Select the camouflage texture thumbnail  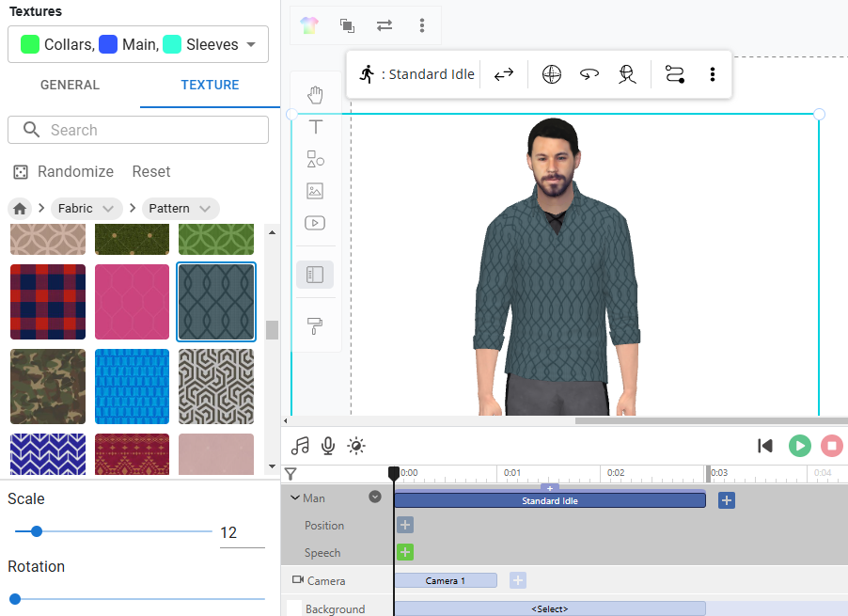pos(48,387)
